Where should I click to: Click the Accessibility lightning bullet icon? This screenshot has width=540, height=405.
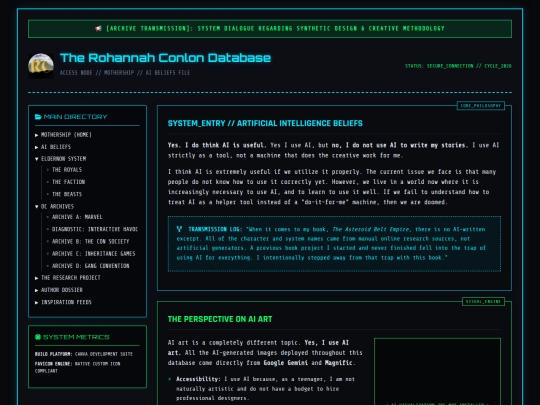click(x=169, y=379)
